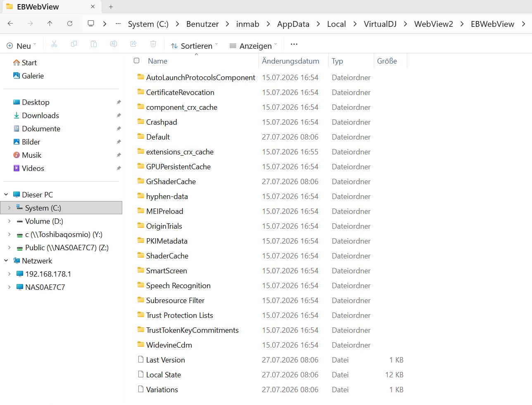Expand the NAS0AE7C7 network node
Screen dimensions: 532x405
coord(9,287)
